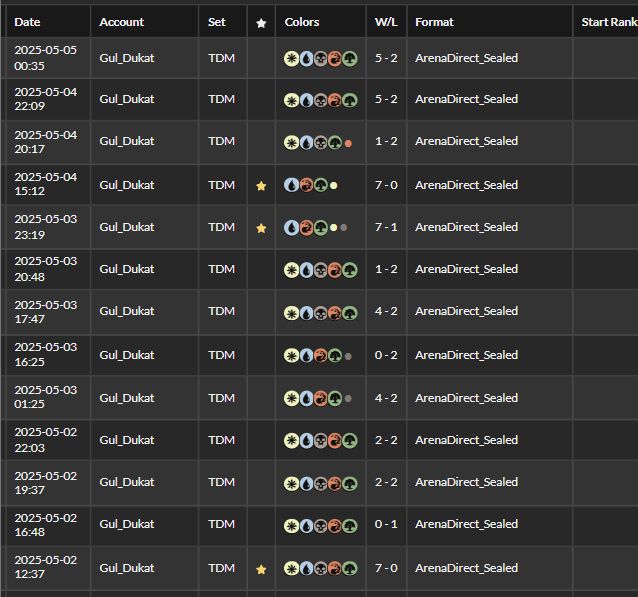This screenshot has height=597, width=638.
Task: Select the date cell 2025-05-02 19:37
Action: point(46,483)
